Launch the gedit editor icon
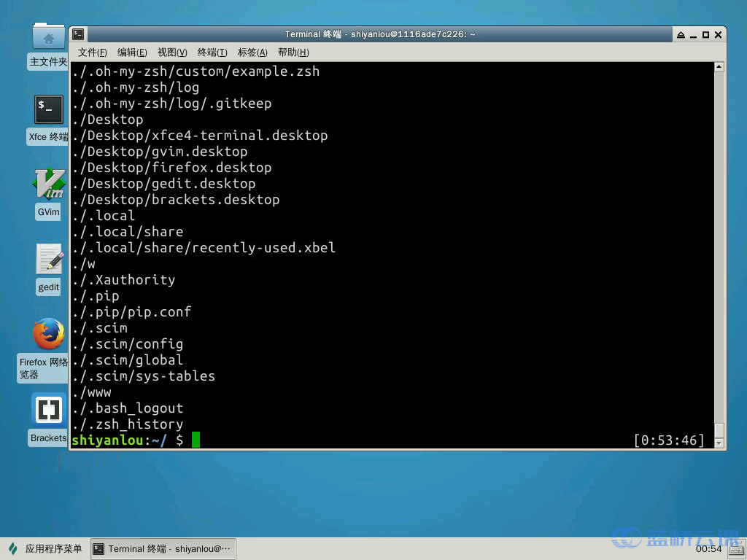This screenshot has width=747, height=560. coord(48,260)
